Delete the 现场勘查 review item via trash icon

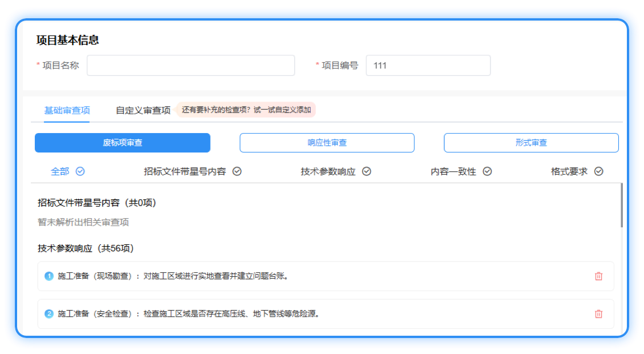pos(598,276)
